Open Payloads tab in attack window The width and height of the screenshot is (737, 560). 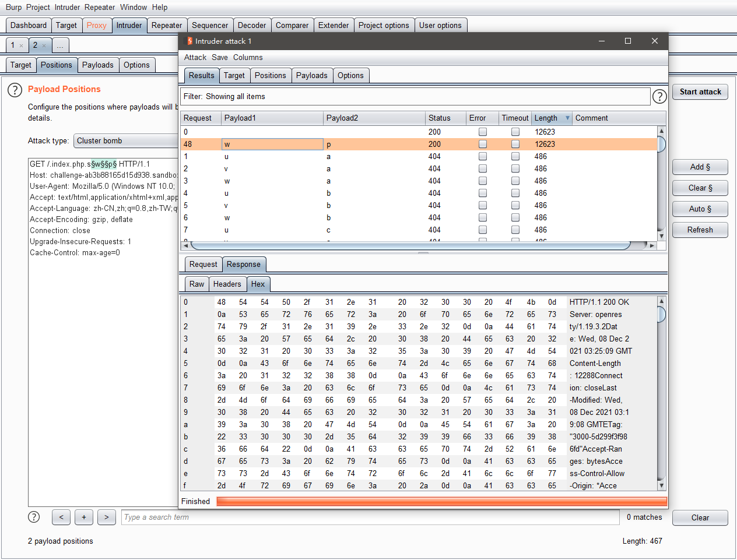pyautogui.click(x=312, y=75)
